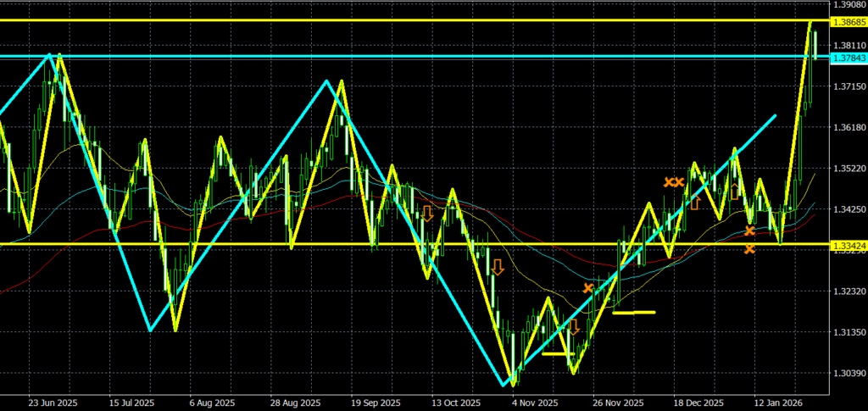Click the left X of the paired orange crosses

point(668,182)
